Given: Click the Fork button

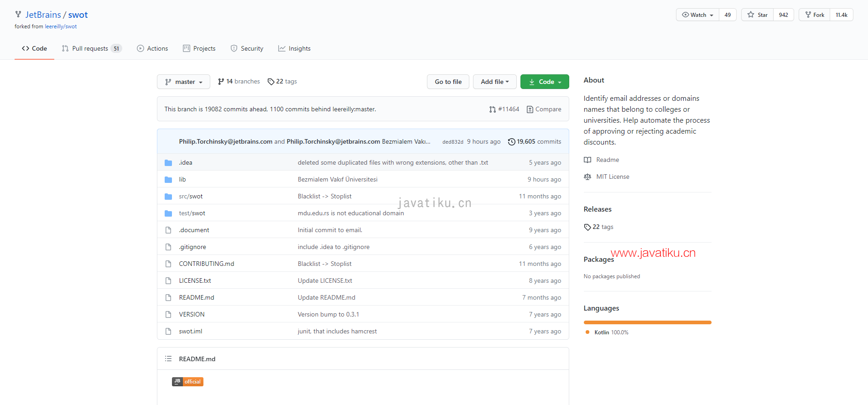Looking at the screenshot, I should [x=814, y=15].
